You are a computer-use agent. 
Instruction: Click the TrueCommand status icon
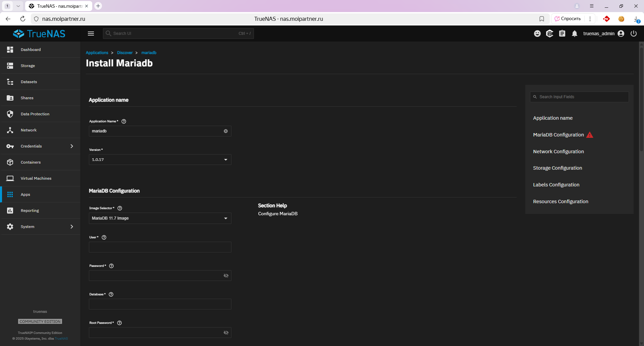click(549, 34)
